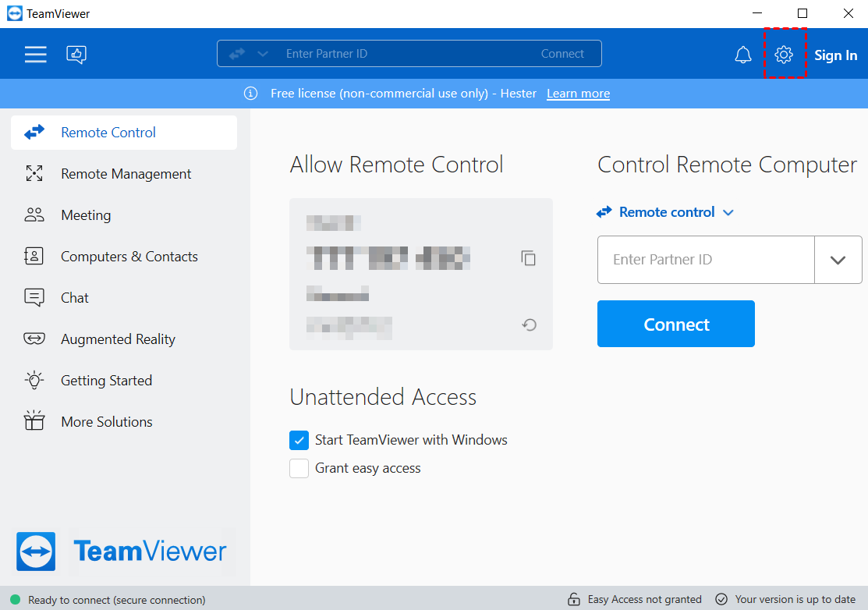This screenshot has width=868, height=610.
Task: Enable Grant easy access checkbox
Action: (299, 469)
